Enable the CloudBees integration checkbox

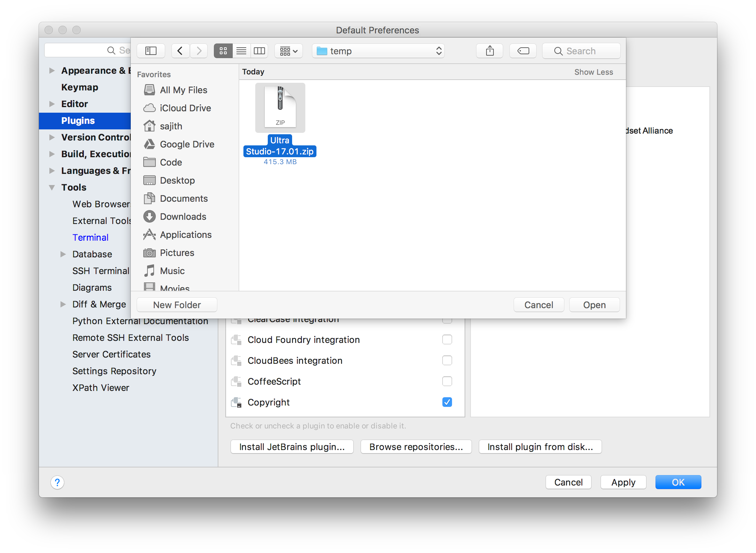coord(447,360)
